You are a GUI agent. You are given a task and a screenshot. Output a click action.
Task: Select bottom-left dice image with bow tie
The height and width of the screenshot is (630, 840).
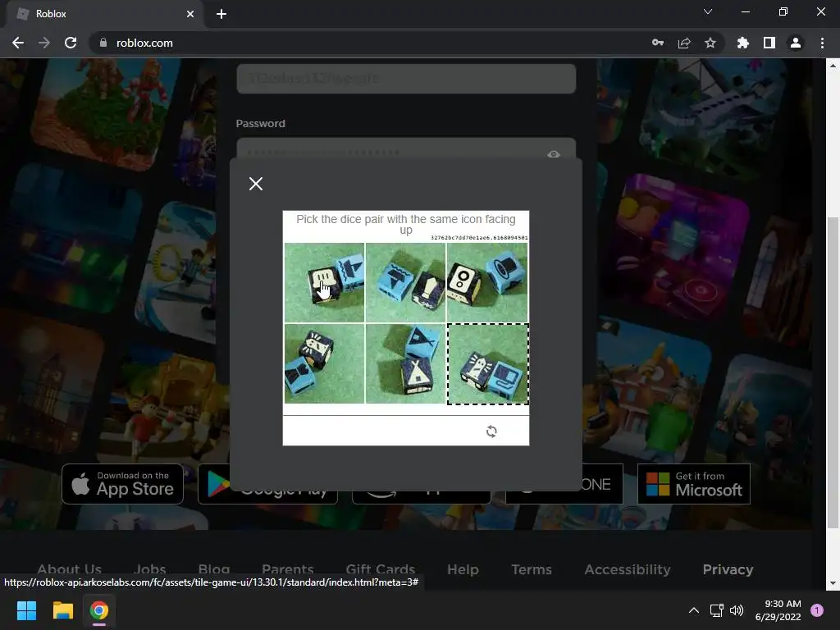click(324, 363)
